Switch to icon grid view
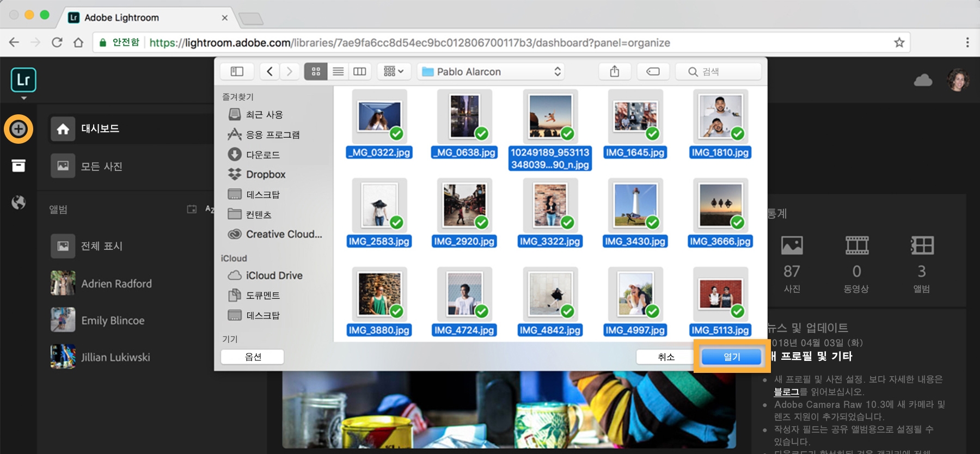 tap(316, 71)
